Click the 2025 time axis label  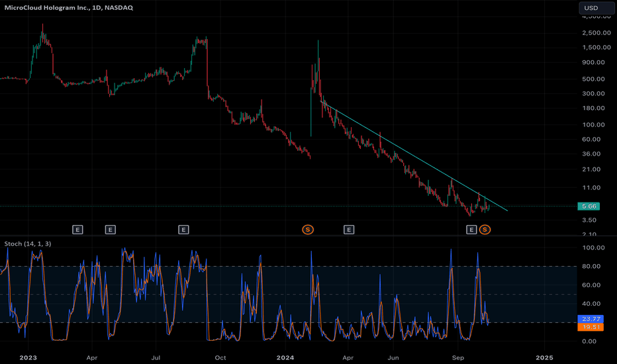[x=545, y=357]
